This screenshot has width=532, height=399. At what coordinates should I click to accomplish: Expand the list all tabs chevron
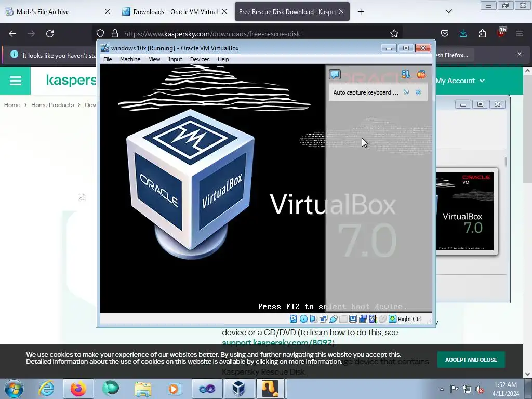point(448,11)
